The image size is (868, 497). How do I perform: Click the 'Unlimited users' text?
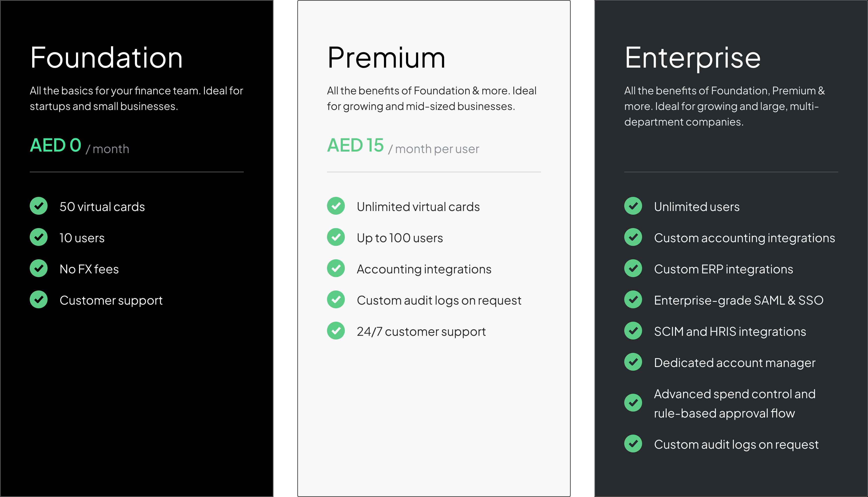pos(697,207)
